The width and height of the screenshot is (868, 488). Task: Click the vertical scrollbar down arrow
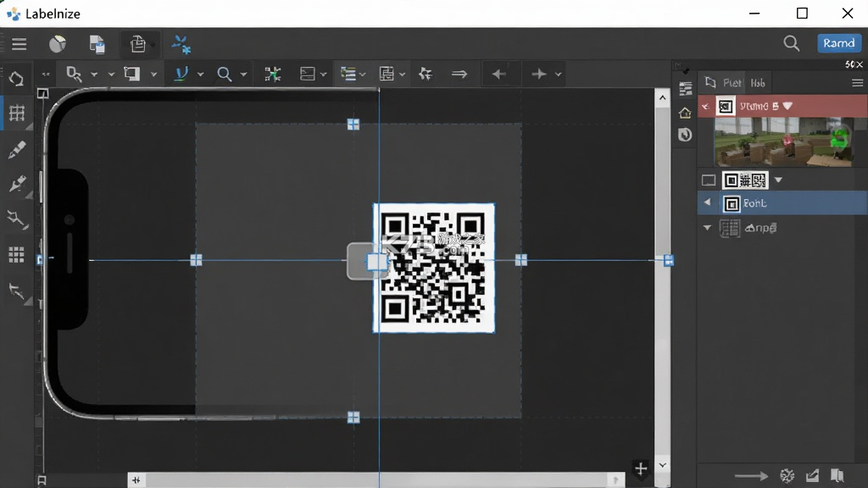(663, 465)
